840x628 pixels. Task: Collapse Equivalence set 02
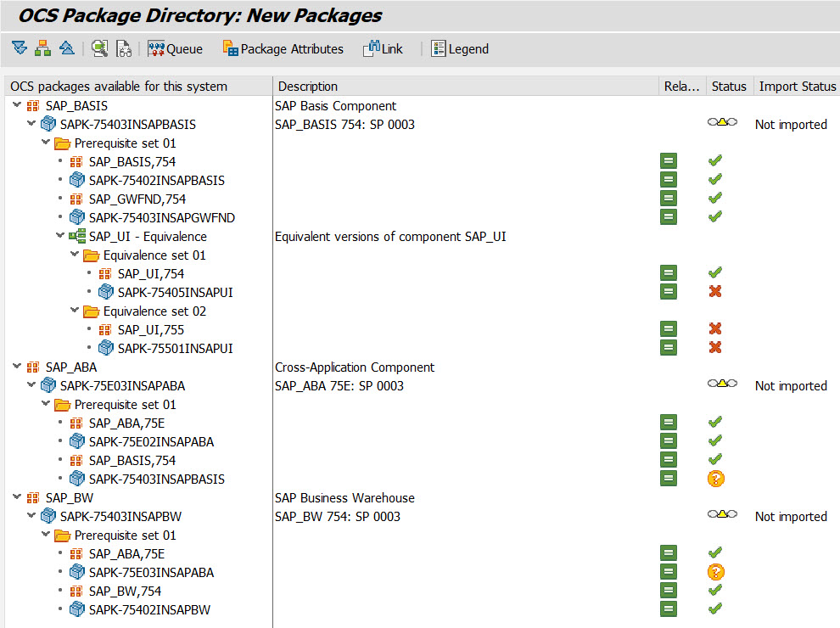pos(74,311)
